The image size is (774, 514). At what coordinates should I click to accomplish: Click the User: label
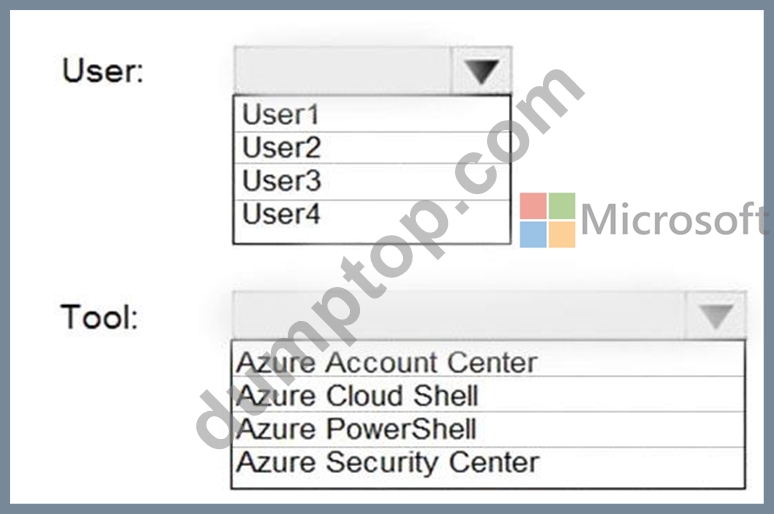pyautogui.click(x=103, y=70)
